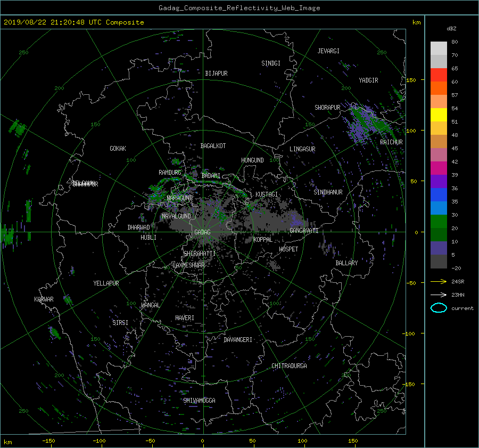
Task: Click the BADAMI city label
Action: (211, 176)
